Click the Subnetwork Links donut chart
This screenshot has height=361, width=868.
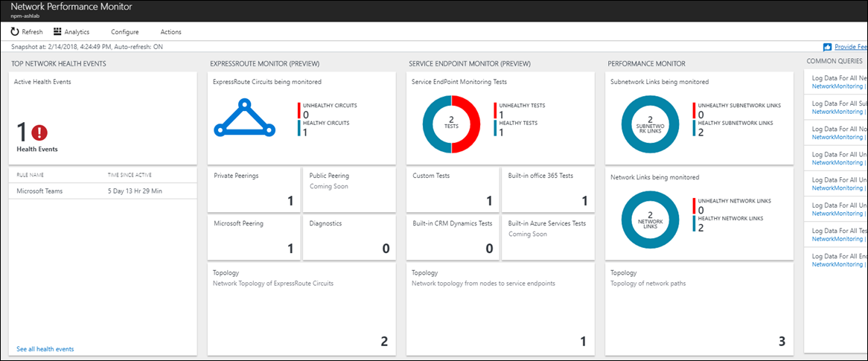tap(649, 125)
